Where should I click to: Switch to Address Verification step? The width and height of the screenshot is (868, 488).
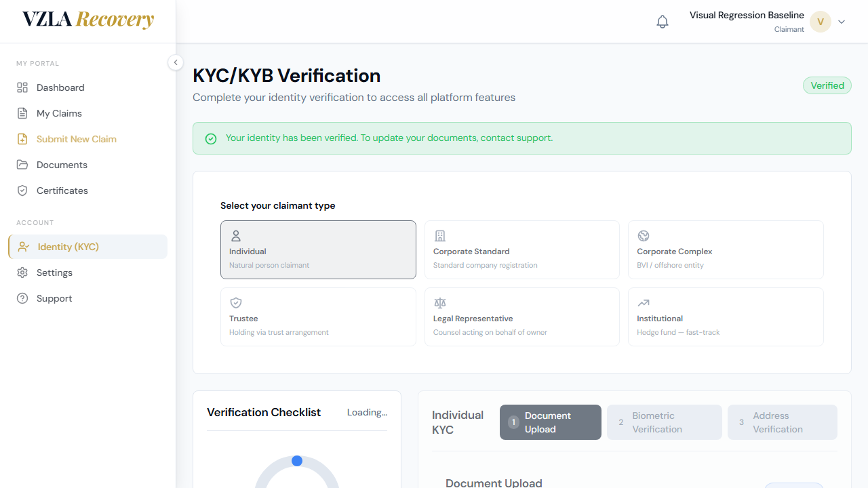(x=783, y=422)
